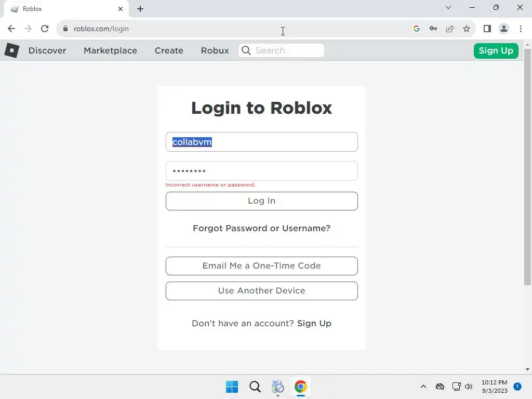Click the Log In button
Viewport: 532px width, 399px height.
click(262, 201)
